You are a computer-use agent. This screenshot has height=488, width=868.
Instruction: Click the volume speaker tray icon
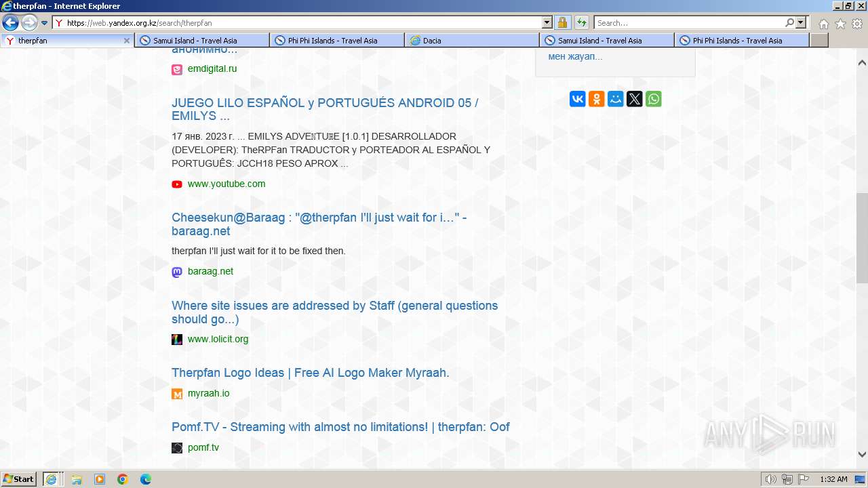tap(771, 479)
